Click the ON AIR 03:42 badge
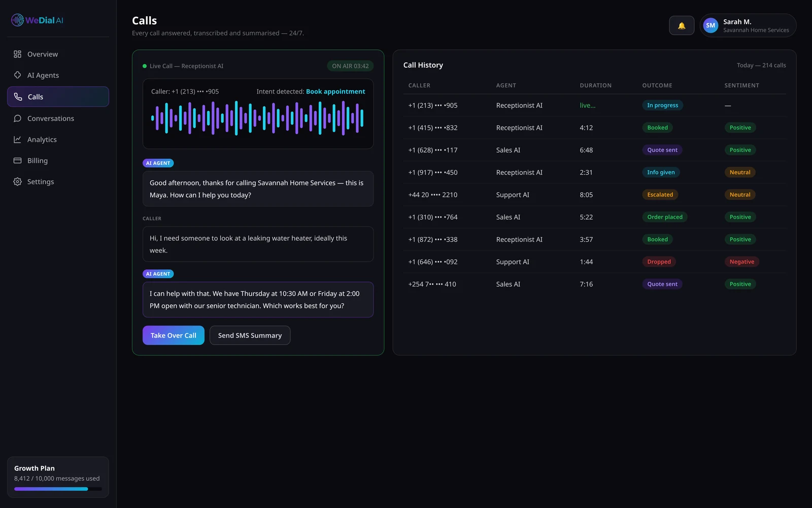Image resolution: width=812 pixels, height=508 pixels. (350, 66)
